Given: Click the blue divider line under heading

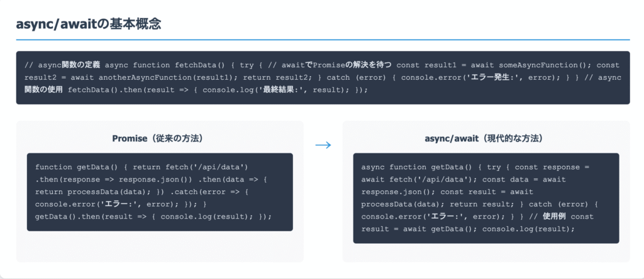Looking at the screenshot, I should click(x=322, y=40).
